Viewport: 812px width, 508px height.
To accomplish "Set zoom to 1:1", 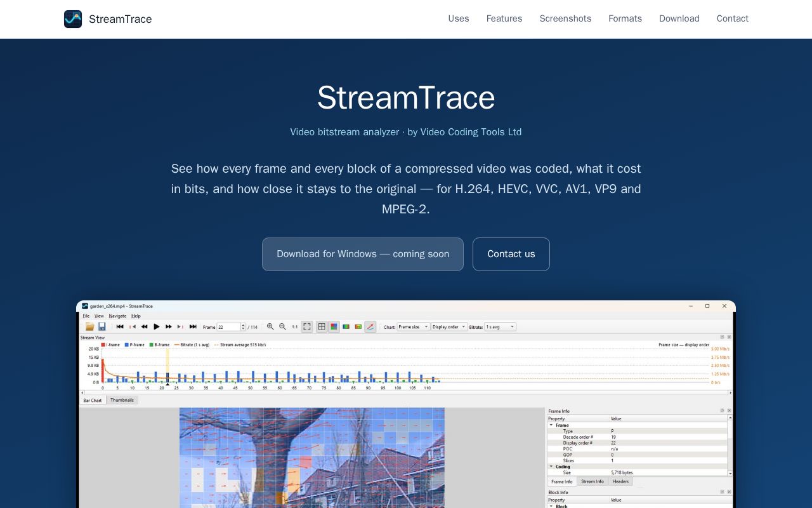I will pos(294,327).
